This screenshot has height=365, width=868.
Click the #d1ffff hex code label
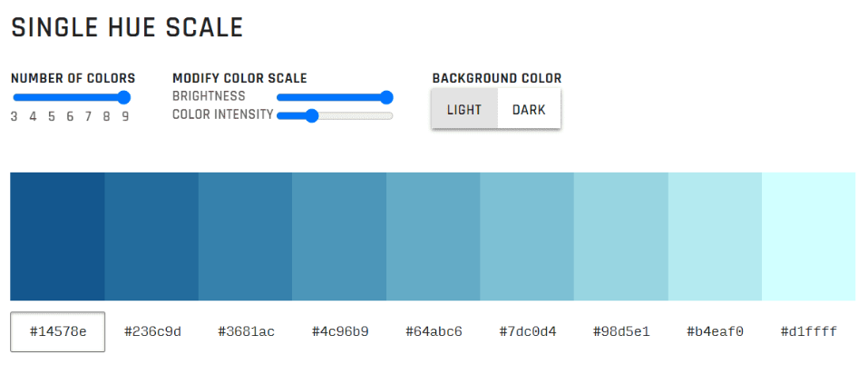click(x=809, y=331)
